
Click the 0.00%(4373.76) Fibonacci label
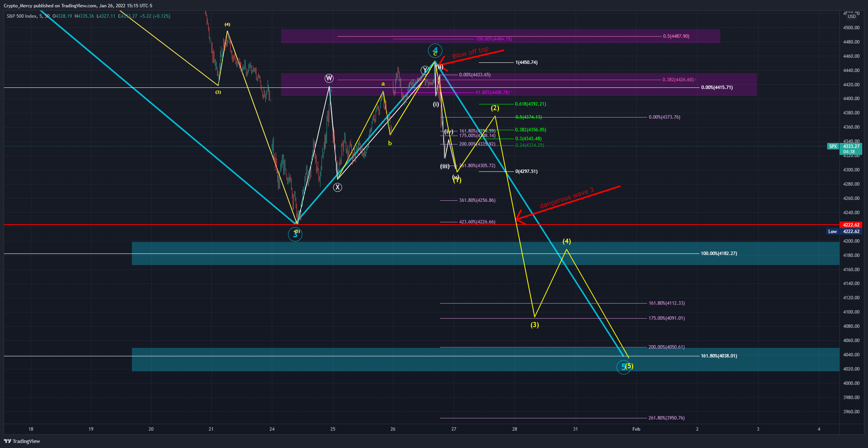pos(664,117)
